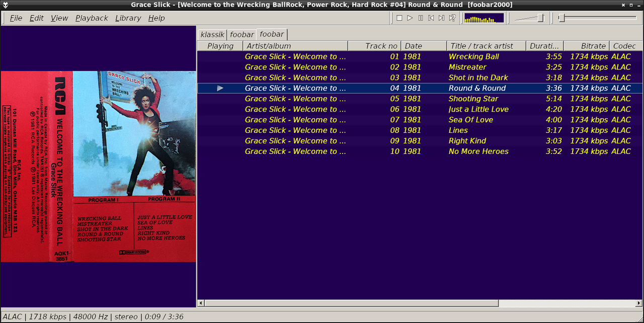The image size is (644, 323).
Task: Click the spectrum visualizer in toolbar
Action: click(484, 18)
